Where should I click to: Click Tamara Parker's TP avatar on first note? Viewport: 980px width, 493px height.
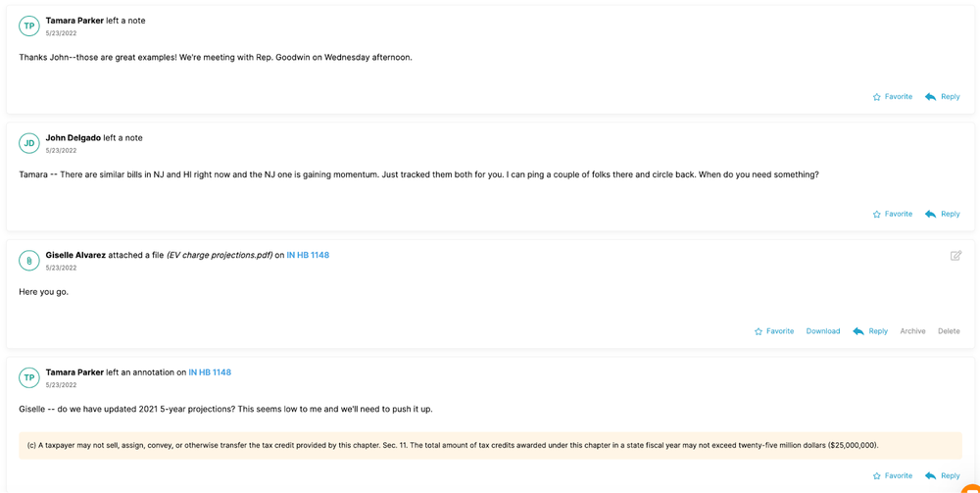click(29, 26)
